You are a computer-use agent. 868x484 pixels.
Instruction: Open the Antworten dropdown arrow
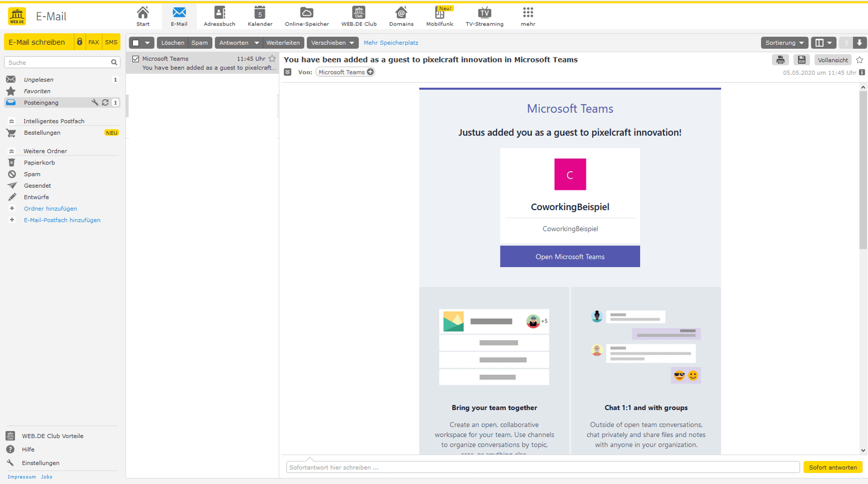pos(257,43)
